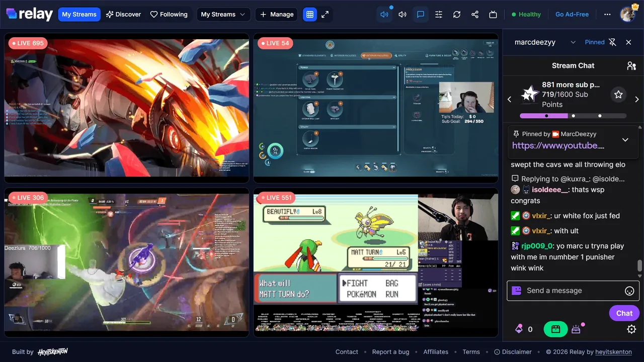Click the heyitskenton copyright link

pyautogui.click(x=613, y=352)
